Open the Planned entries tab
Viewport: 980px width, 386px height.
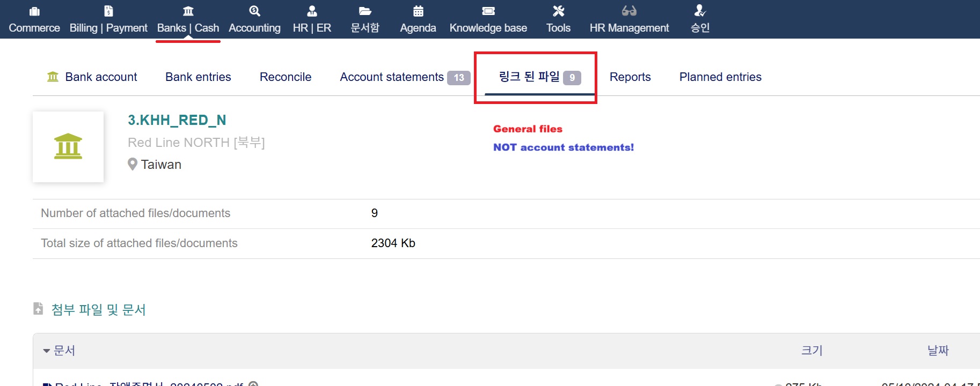coord(720,77)
